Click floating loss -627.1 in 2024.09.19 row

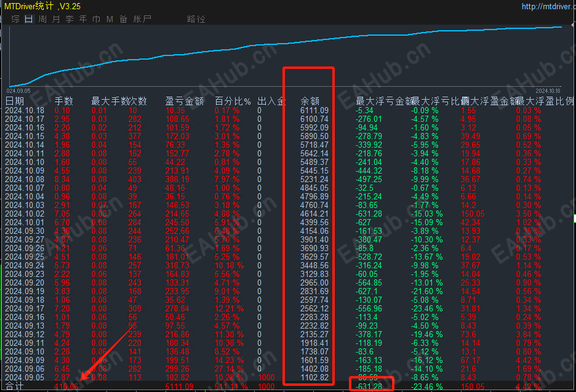pos(367,291)
